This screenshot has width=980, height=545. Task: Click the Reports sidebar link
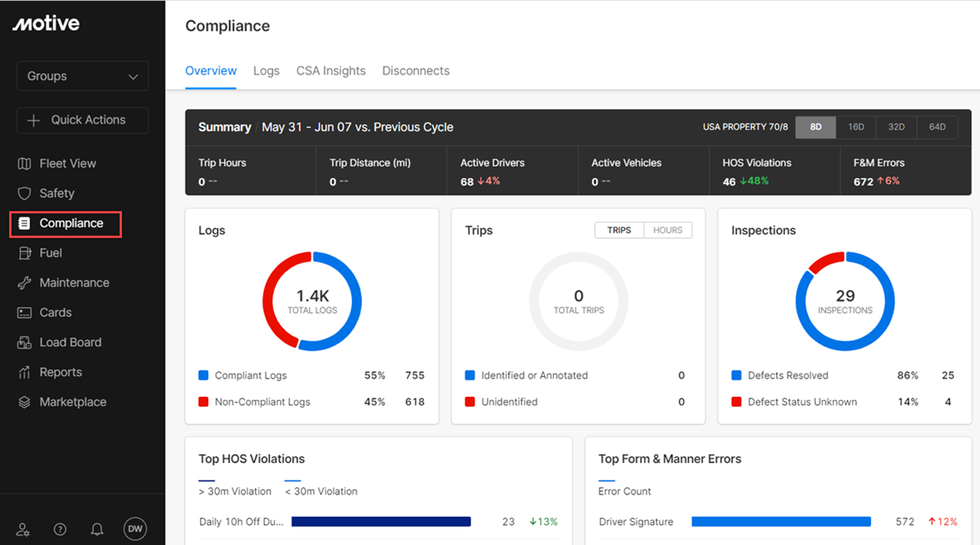60,372
